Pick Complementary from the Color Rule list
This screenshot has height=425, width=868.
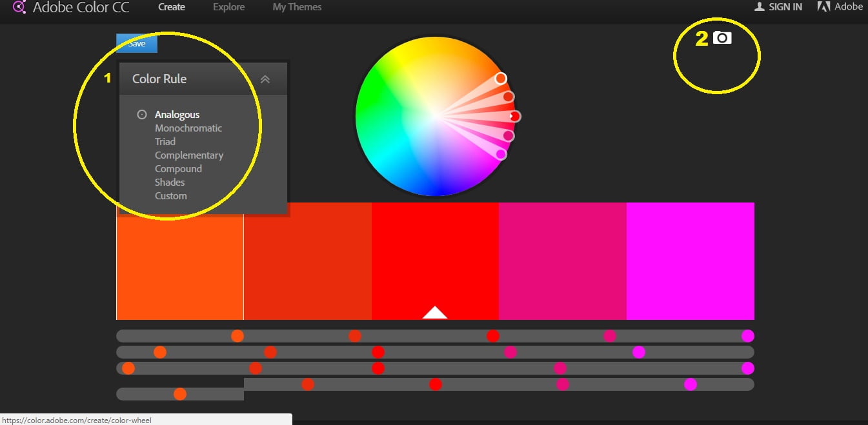tap(188, 155)
